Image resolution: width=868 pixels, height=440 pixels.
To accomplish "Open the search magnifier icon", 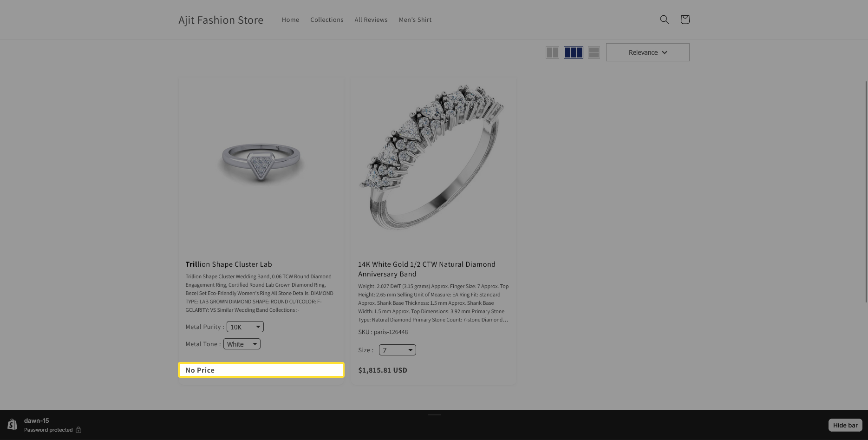I will 664,20.
